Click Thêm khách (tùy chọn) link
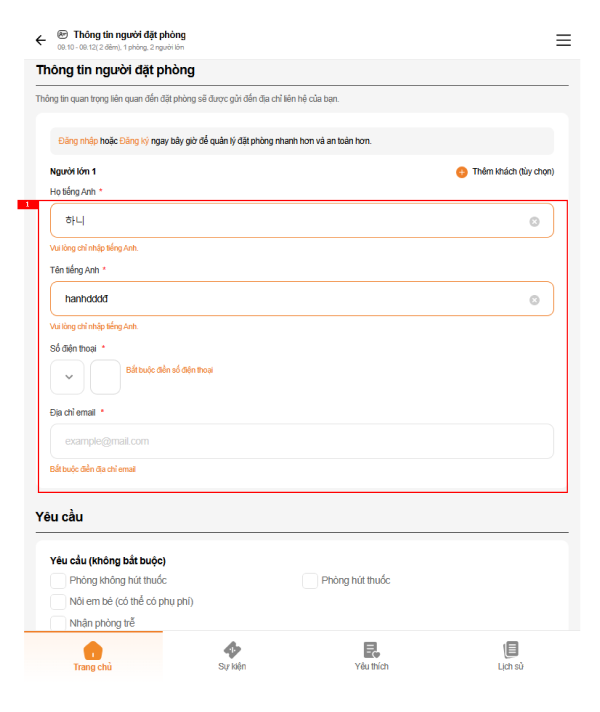The width and height of the screenshot is (600, 712). [512, 172]
